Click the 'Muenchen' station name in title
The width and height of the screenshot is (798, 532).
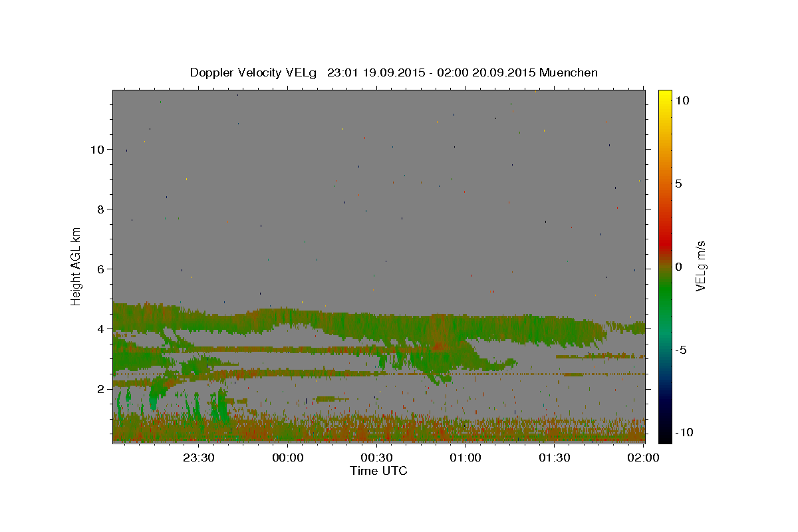point(569,72)
